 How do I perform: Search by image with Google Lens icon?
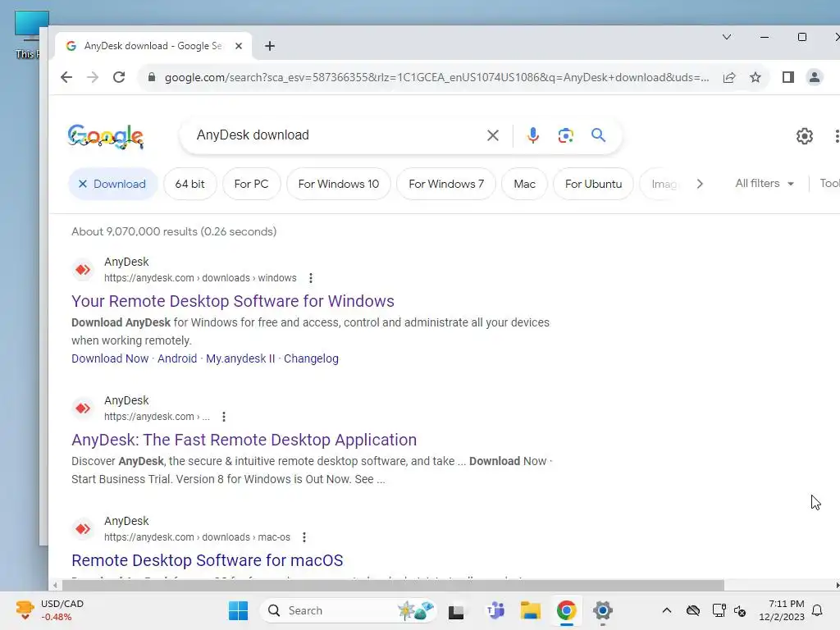(566, 135)
